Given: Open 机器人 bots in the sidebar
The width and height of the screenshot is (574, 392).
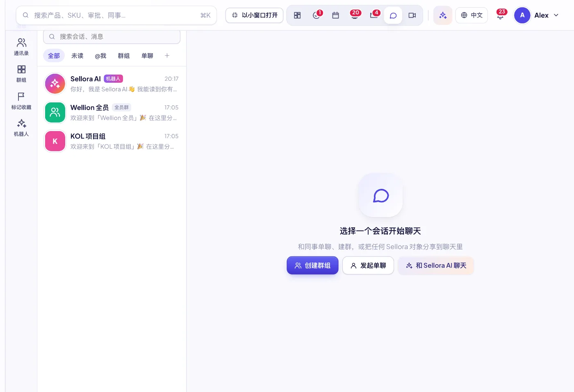Looking at the screenshot, I should click(21, 128).
